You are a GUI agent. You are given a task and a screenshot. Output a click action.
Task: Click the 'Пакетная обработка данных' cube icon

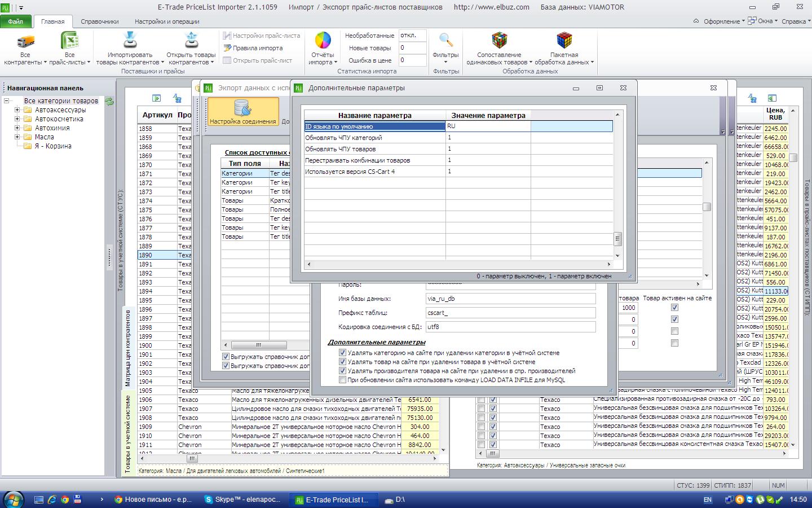(x=564, y=41)
